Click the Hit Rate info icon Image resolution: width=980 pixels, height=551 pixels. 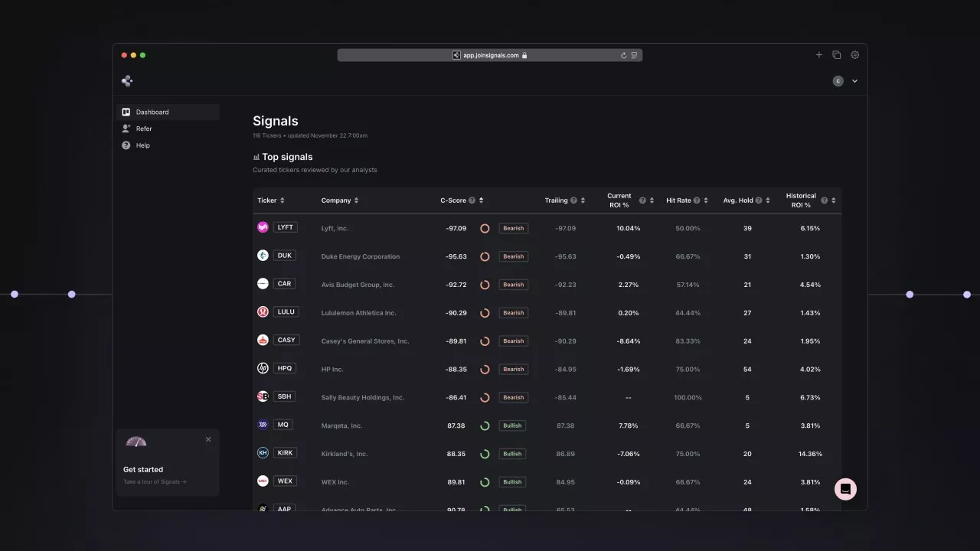point(697,201)
